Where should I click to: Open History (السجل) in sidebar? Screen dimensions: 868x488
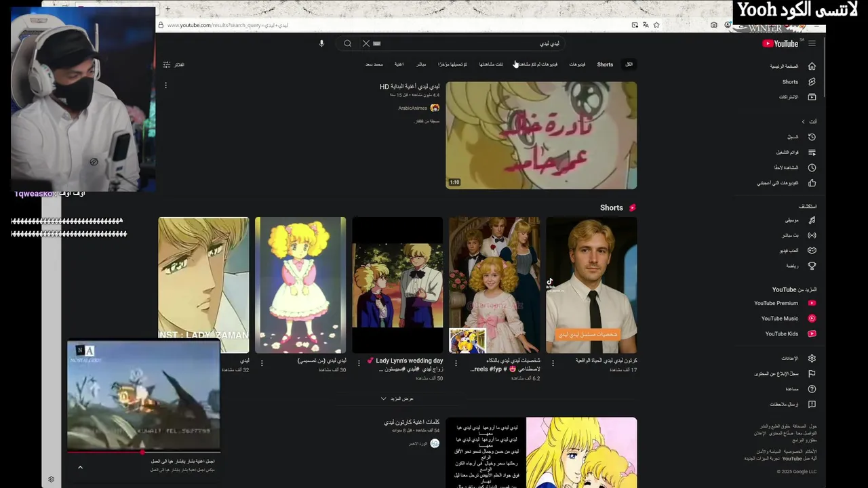800,137
